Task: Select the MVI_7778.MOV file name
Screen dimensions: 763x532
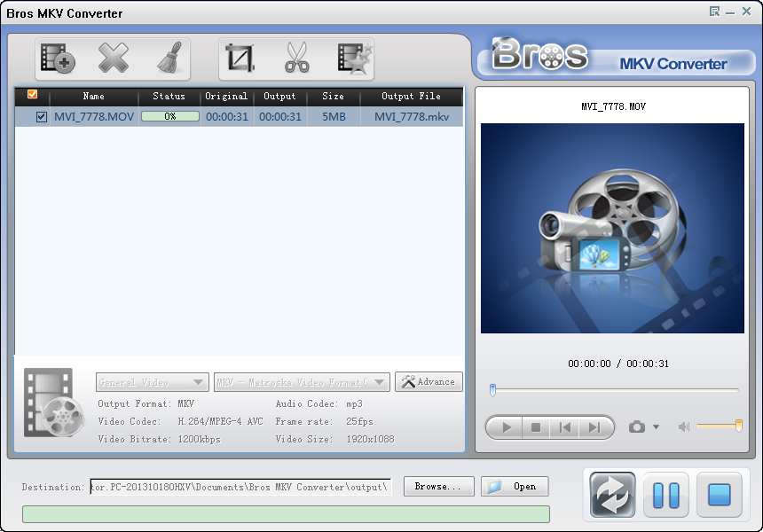Action: [x=94, y=117]
